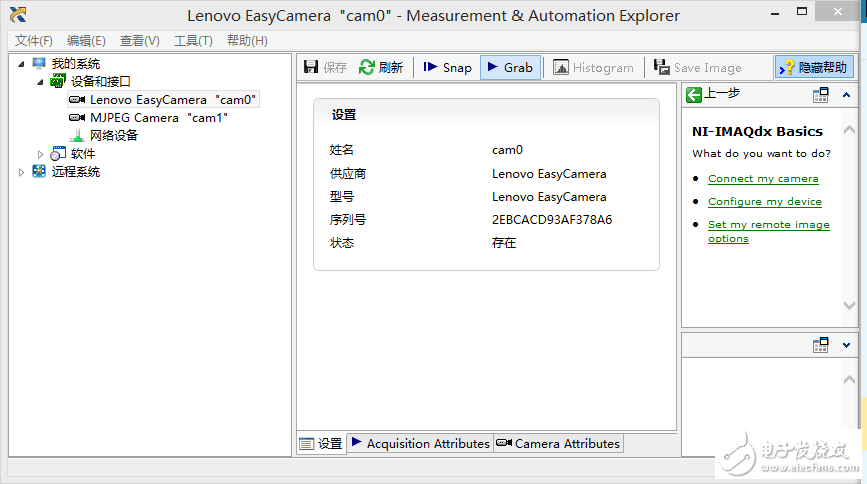Select 设备和接口 in the tree
Image resolution: width=867 pixels, height=484 pixels.
click(x=101, y=81)
